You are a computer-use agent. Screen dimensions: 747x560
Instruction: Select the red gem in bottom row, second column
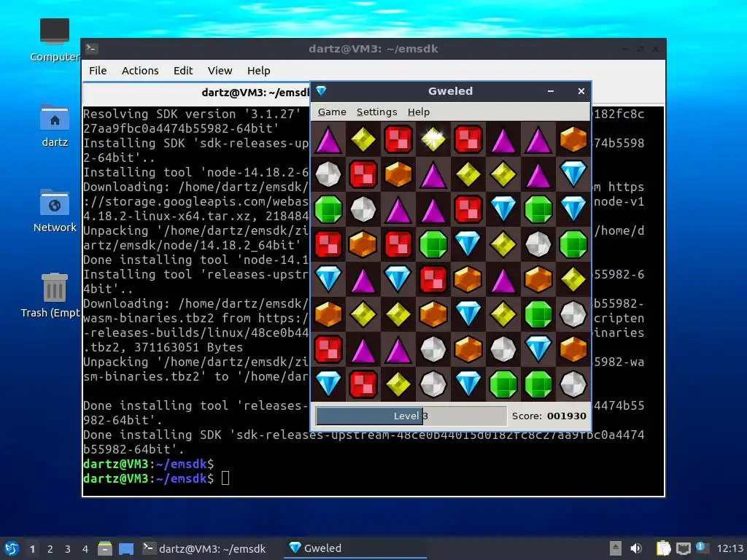[363, 384]
